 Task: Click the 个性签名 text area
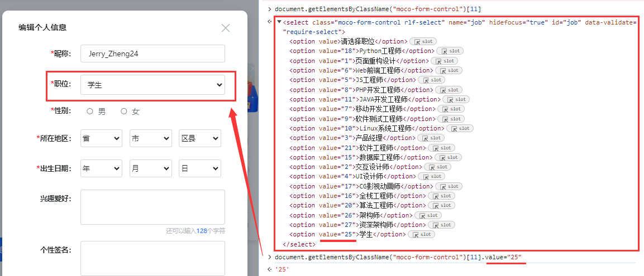[153, 258]
